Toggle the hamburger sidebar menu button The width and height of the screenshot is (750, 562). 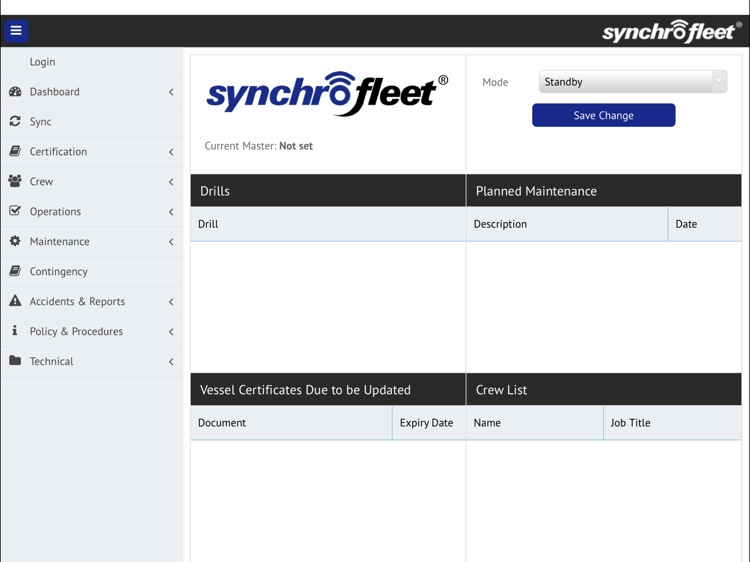[x=16, y=31]
